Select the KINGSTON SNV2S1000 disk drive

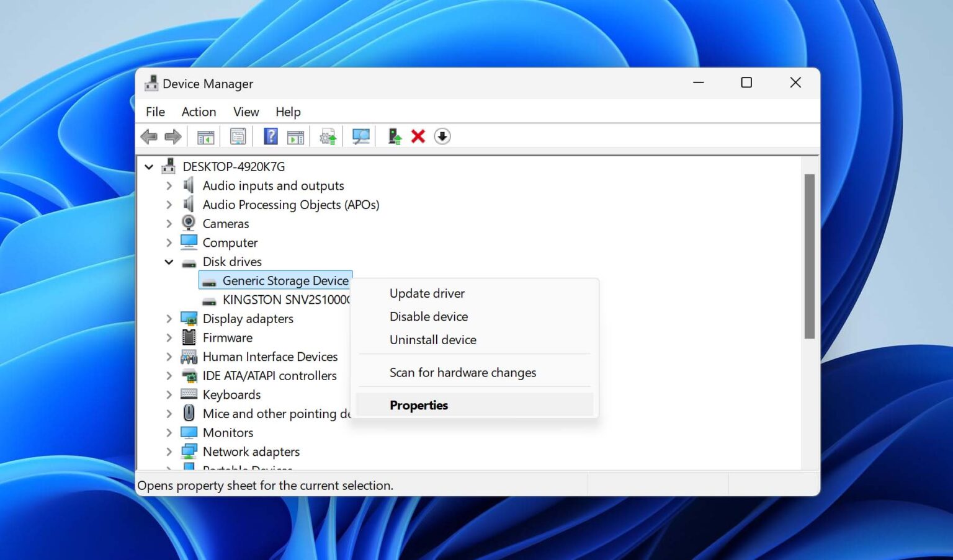tap(285, 300)
